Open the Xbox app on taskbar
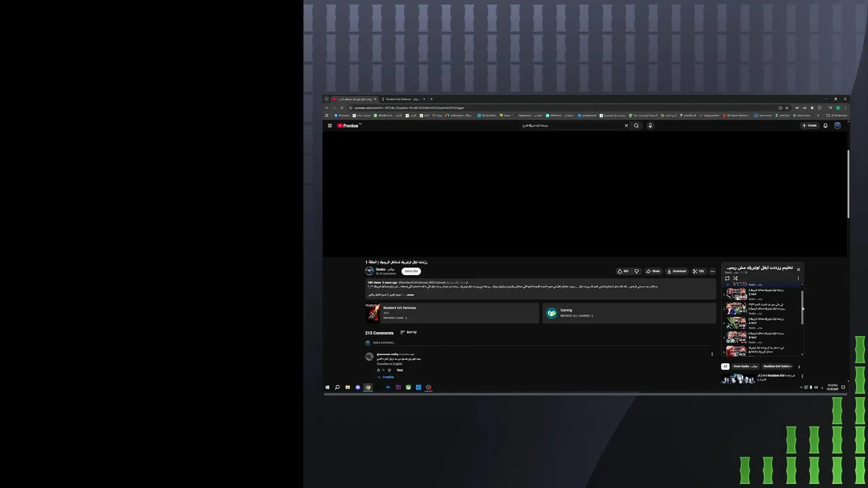Screen dimensions: 868x488 tap(408, 388)
